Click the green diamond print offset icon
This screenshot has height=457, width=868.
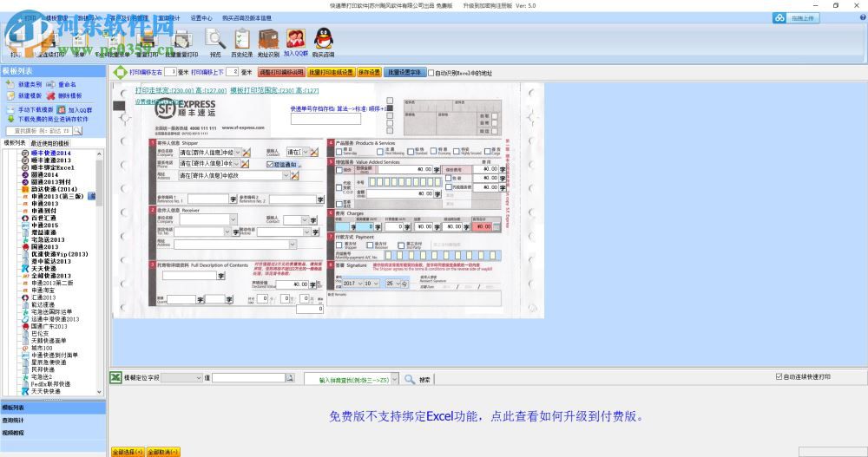tap(120, 72)
